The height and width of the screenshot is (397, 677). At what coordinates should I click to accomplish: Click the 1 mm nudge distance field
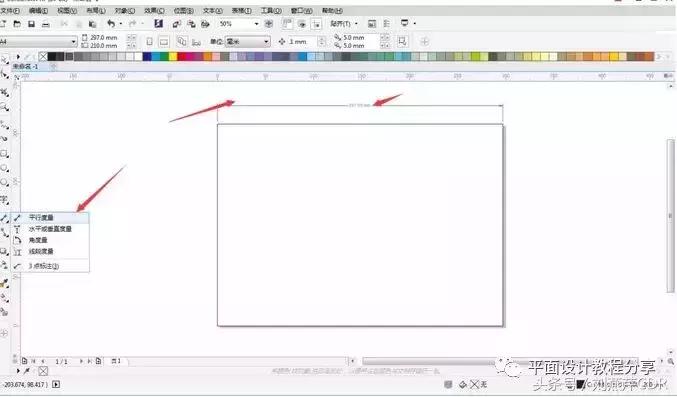click(x=302, y=41)
